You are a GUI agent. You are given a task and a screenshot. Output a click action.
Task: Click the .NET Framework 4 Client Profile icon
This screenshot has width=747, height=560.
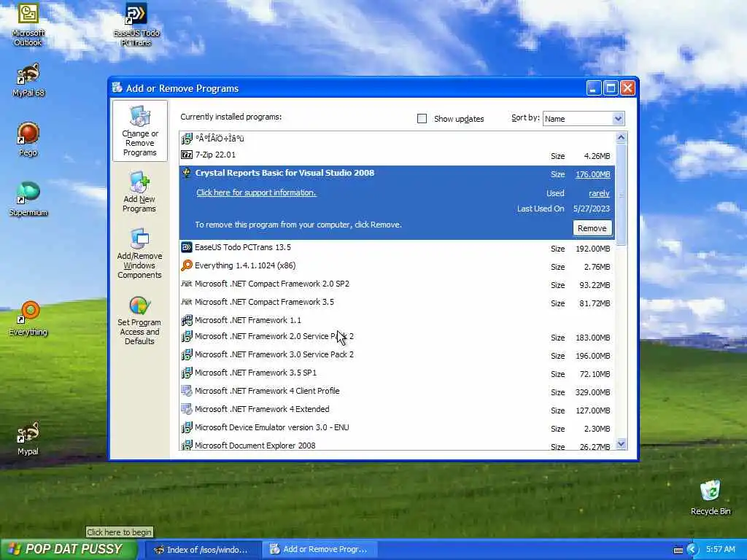tap(187, 391)
